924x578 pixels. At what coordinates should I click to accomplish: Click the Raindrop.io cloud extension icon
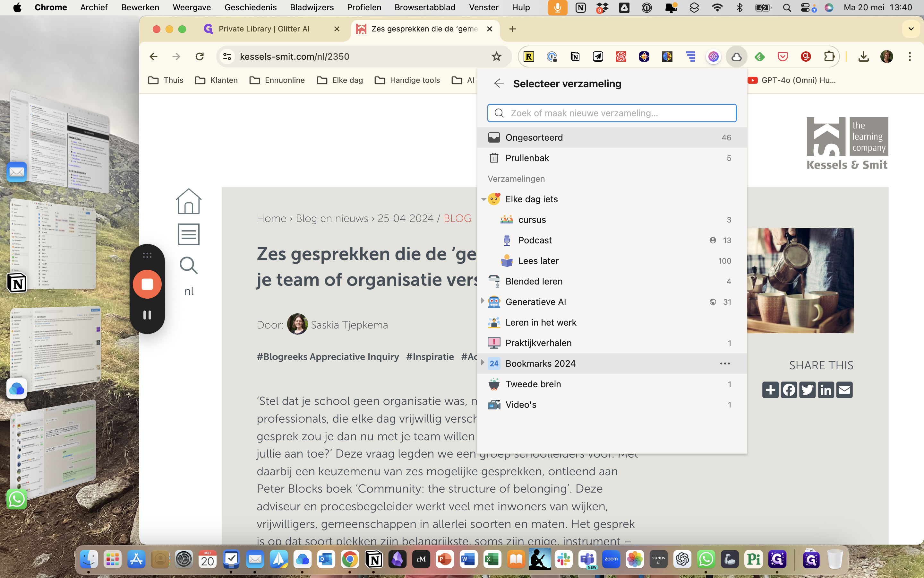pyautogui.click(x=736, y=57)
